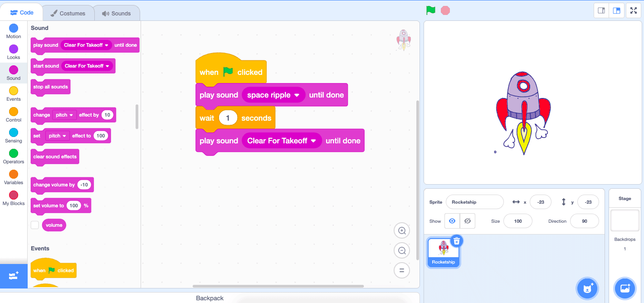Click the green flag to run project
644x303 pixels.
pos(430,10)
